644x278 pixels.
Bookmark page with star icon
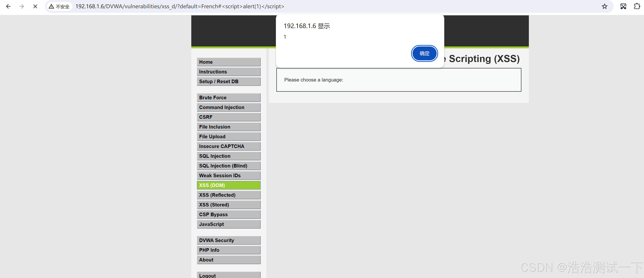pos(604,7)
